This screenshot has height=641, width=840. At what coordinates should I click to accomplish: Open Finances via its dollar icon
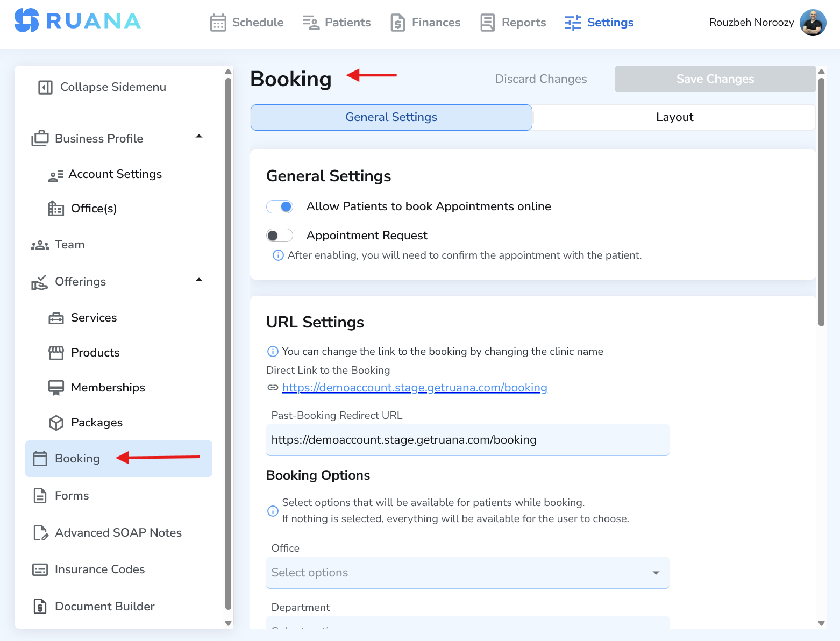(398, 23)
